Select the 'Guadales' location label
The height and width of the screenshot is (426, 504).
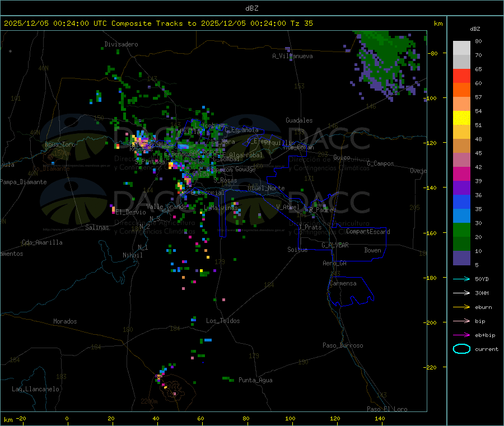coord(299,120)
